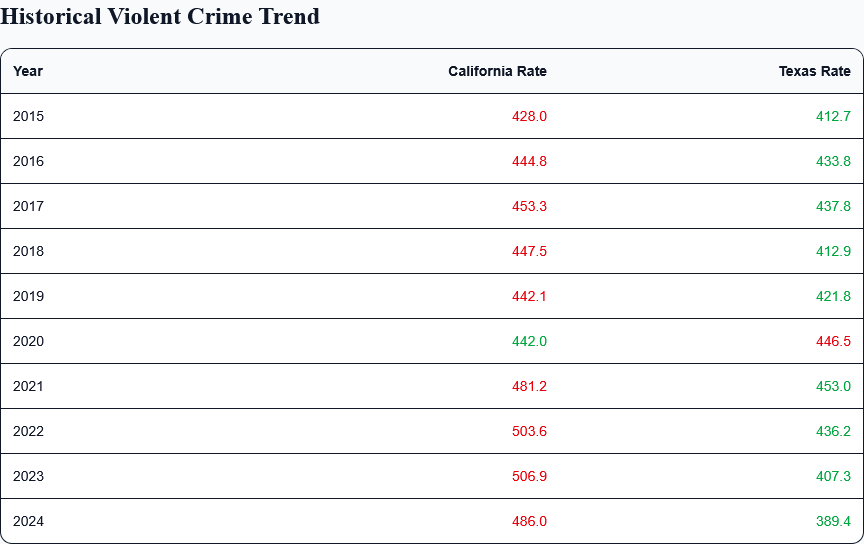
Task: Click Texas value 407.3 for 2023
Action: [x=833, y=476]
